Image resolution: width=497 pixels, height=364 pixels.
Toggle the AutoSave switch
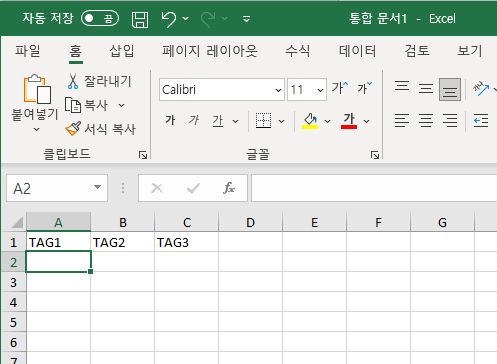100,18
